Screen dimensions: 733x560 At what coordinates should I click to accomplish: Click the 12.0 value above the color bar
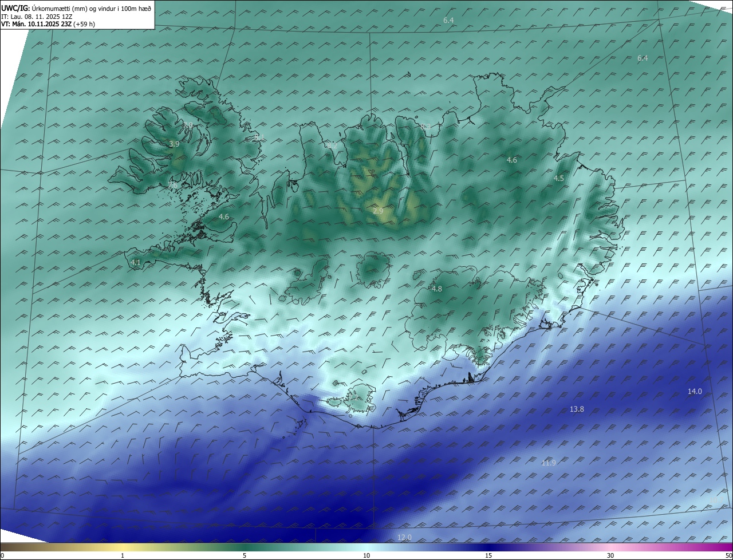click(404, 537)
